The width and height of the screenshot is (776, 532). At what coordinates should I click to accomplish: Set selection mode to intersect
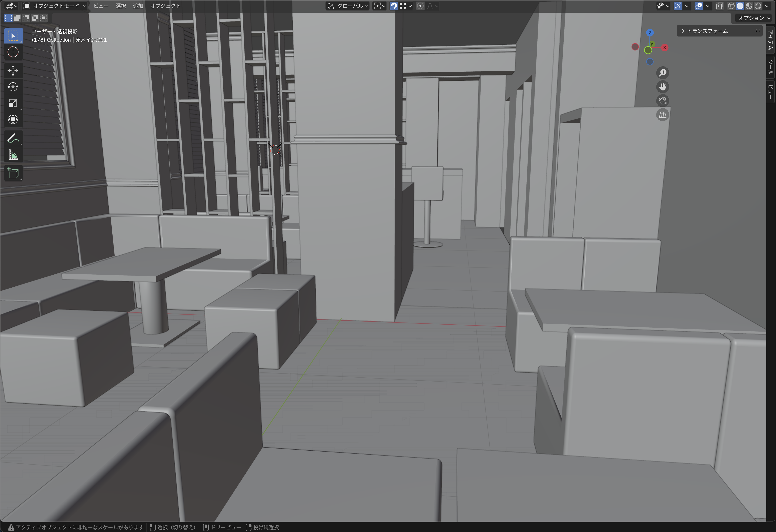tap(44, 18)
